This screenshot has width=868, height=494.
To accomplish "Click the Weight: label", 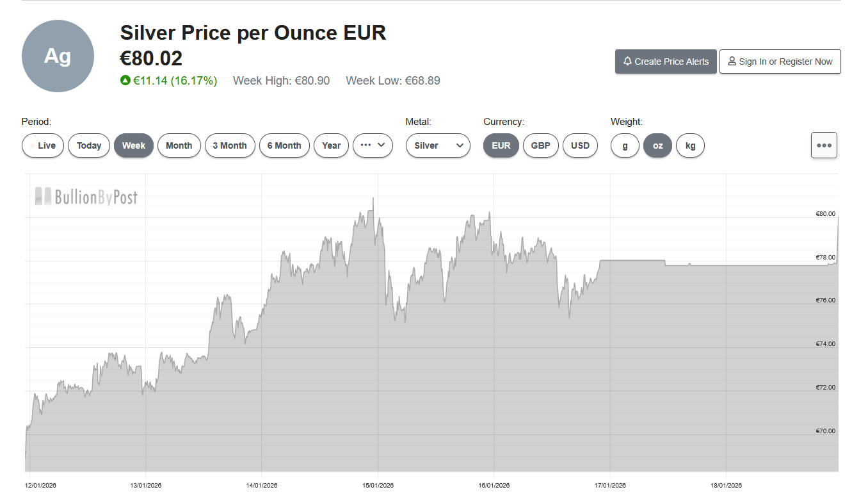I will [627, 122].
